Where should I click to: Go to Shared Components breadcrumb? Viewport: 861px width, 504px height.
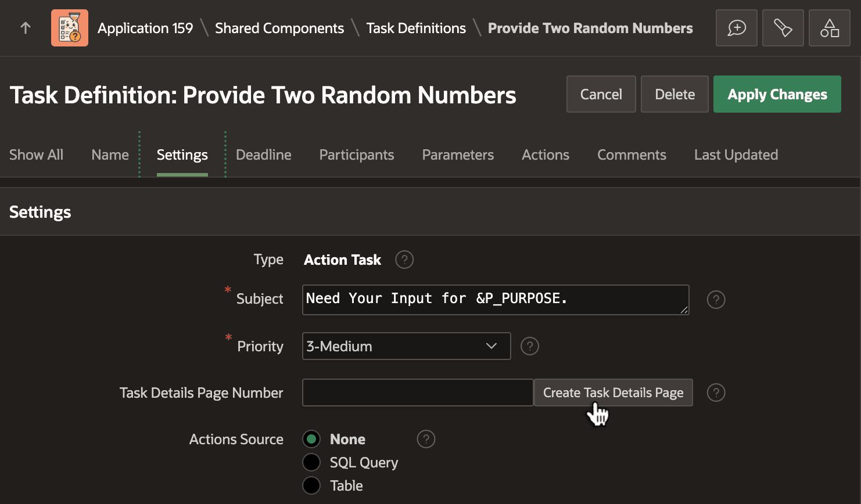(279, 28)
